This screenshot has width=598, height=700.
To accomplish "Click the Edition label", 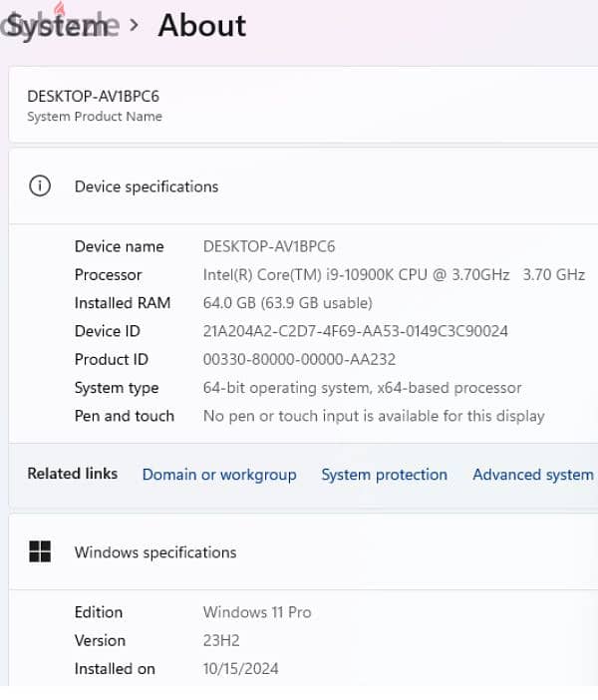I will click(99, 612).
